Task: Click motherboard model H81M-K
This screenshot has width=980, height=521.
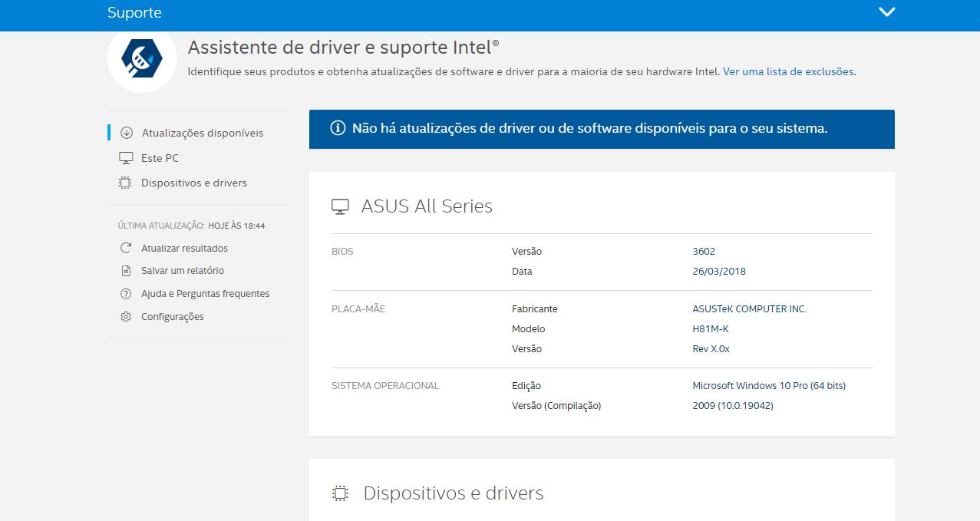Action: click(711, 328)
